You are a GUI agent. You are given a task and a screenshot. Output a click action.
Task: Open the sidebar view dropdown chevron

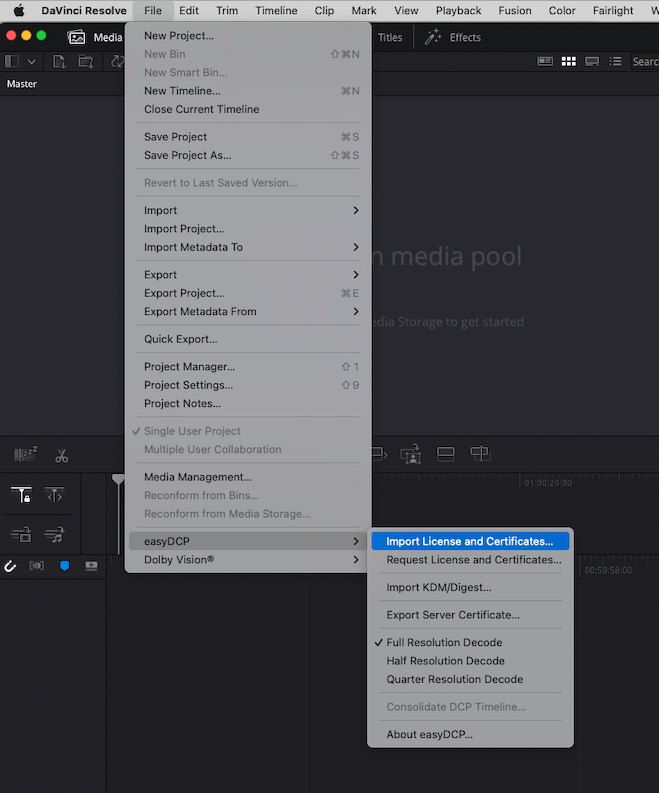click(x=31, y=62)
